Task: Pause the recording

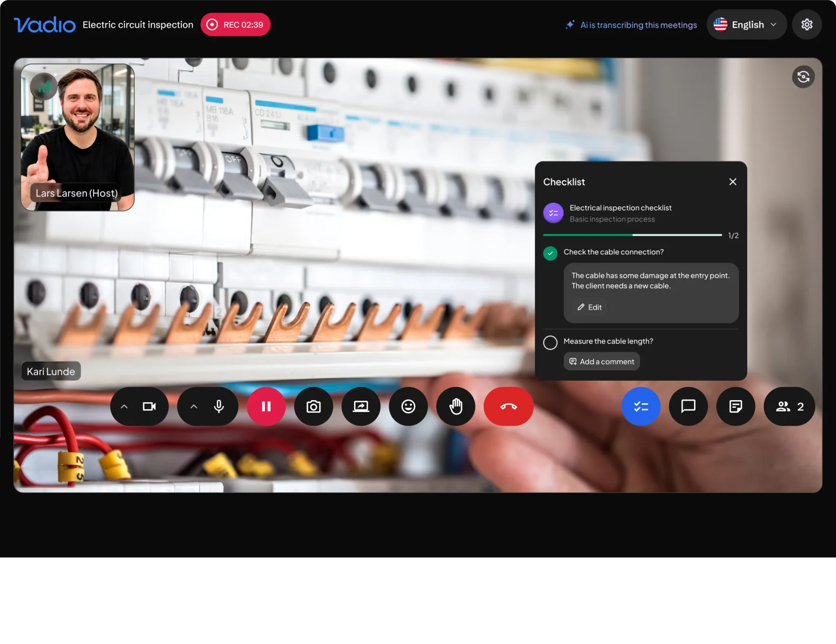Action: [x=266, y=406]
